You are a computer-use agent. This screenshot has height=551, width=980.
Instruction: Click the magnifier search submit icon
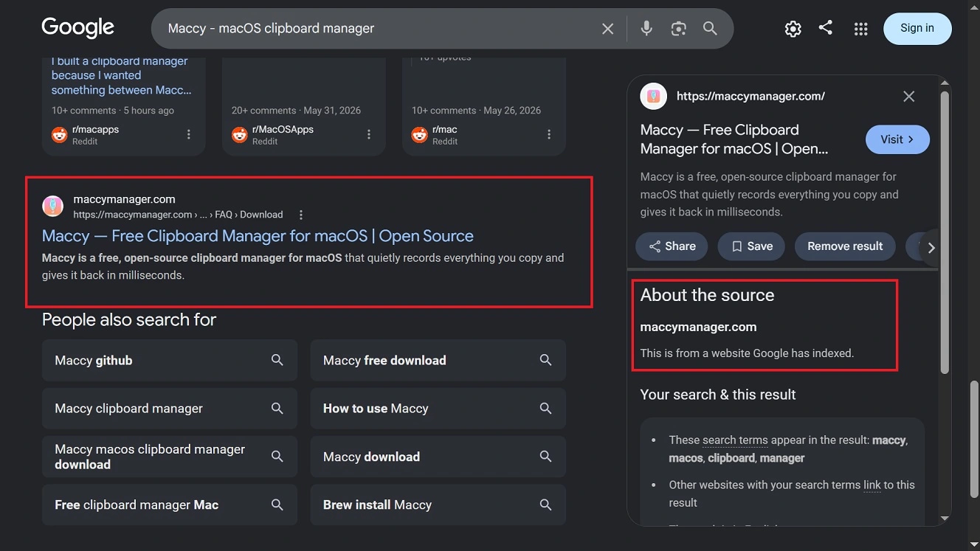click(x=710, y=29)
